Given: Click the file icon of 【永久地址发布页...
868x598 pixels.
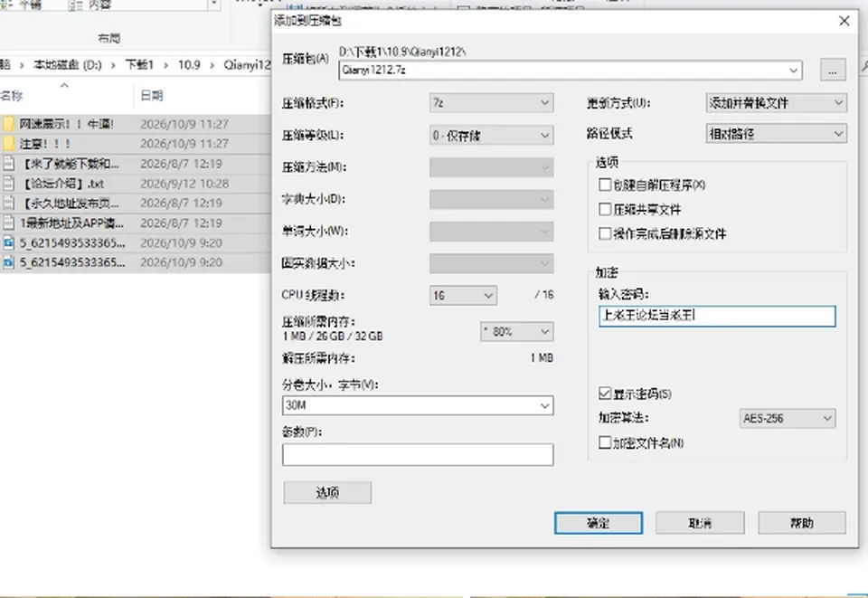Looking at the screenshot, I should point(8,203).
